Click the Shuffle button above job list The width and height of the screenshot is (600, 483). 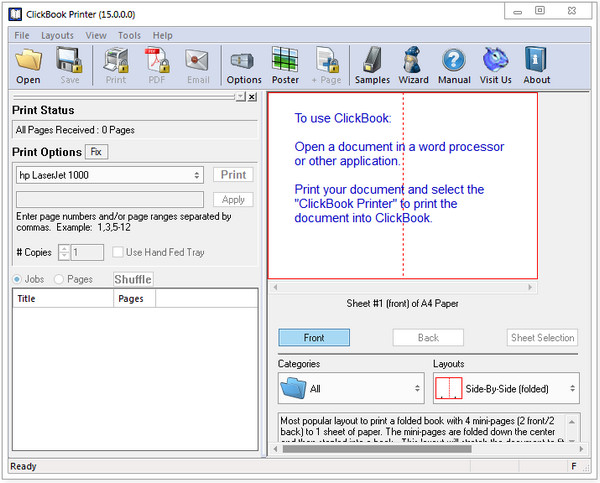[133, 279]
